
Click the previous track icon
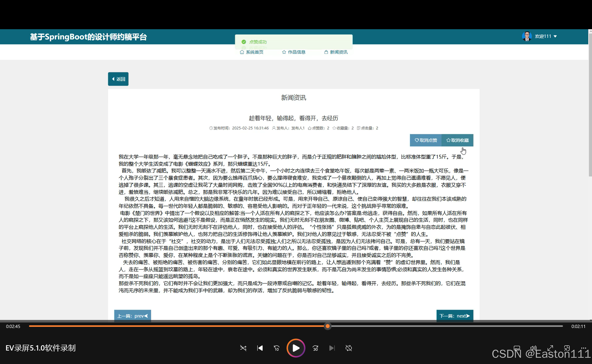pos(260,348)
